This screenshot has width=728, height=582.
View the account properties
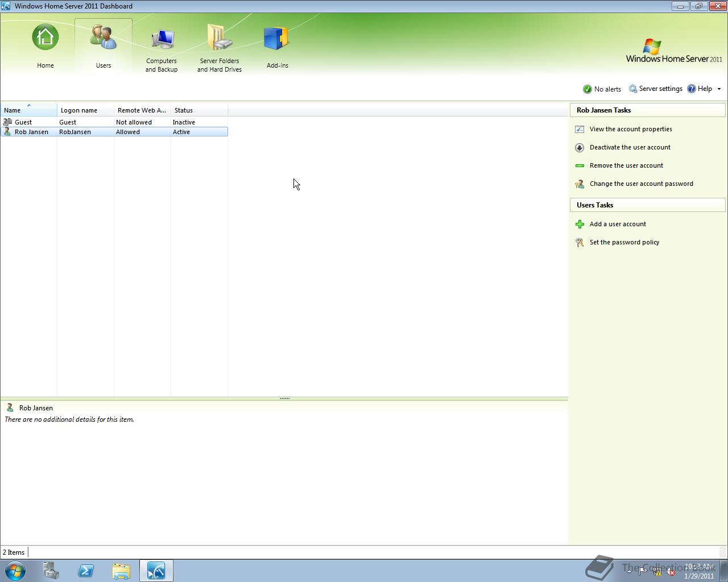click(x=631, y=129)
